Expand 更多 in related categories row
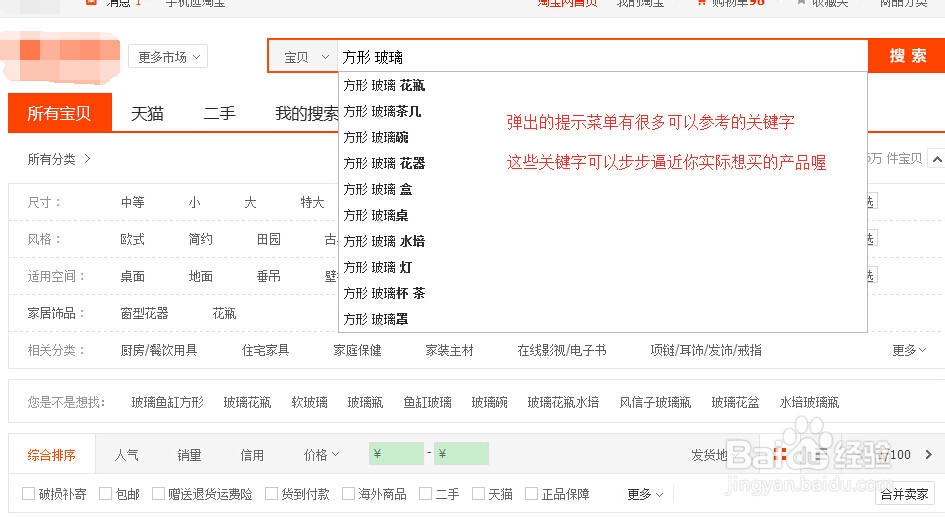This screenshot has height=517, width=945. [x=909, y=350]
